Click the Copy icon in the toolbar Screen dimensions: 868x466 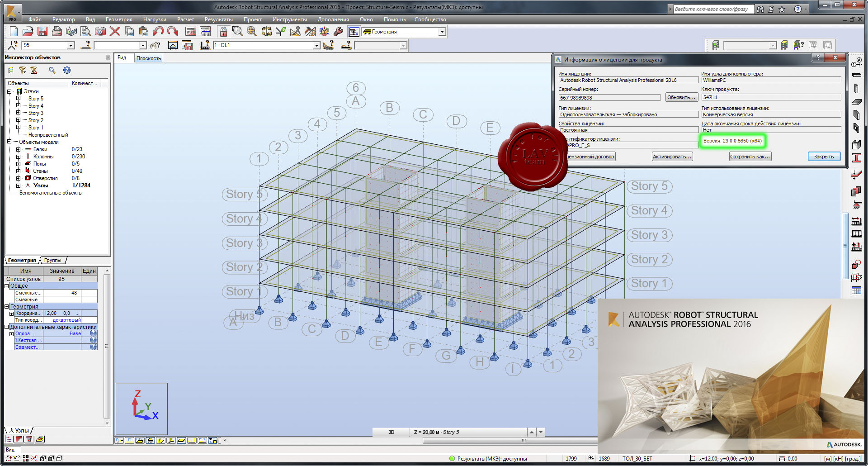coord(129,31)
